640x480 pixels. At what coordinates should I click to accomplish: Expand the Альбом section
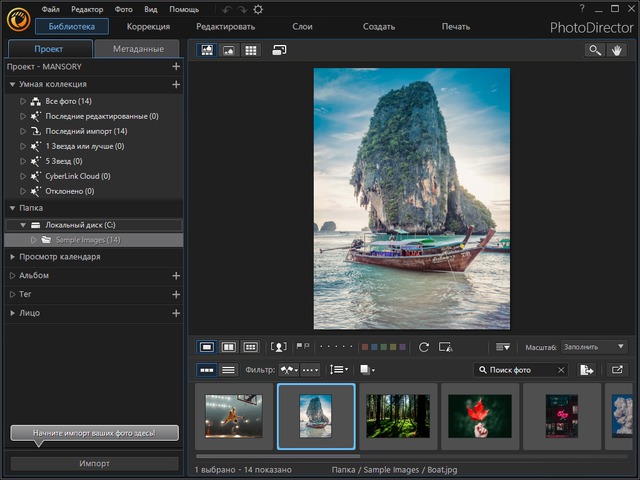click(x=12, y=275)
